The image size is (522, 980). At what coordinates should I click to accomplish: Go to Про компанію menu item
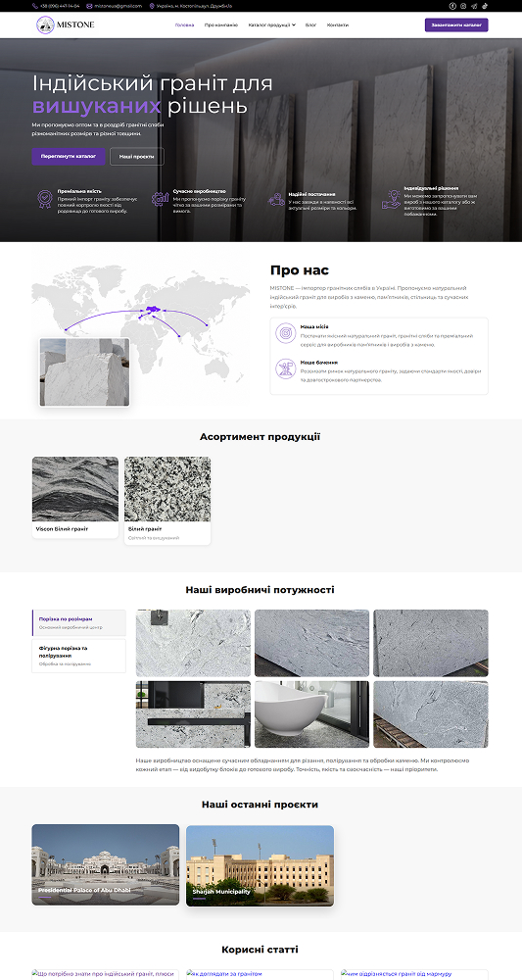tap(221, 25)
